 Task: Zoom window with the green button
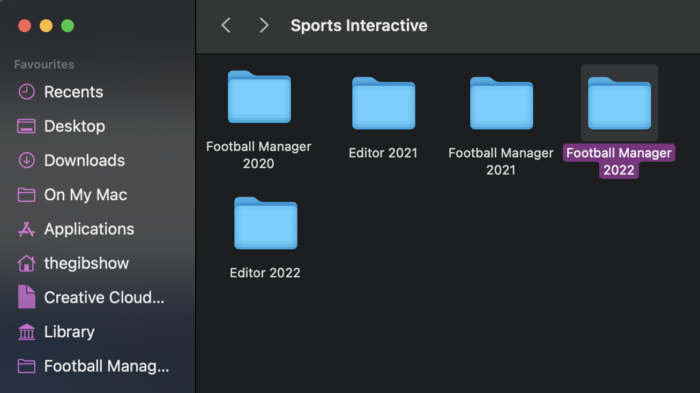tap(67, 25)
